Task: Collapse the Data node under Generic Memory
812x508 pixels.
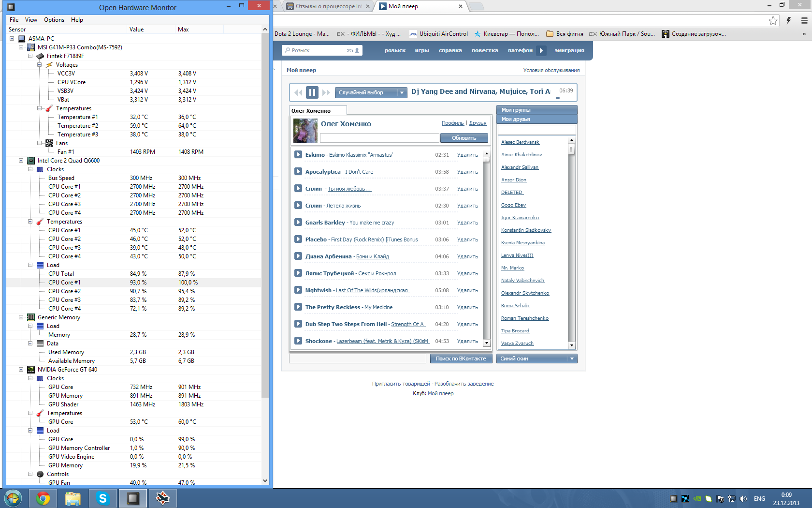Action: 30,344
